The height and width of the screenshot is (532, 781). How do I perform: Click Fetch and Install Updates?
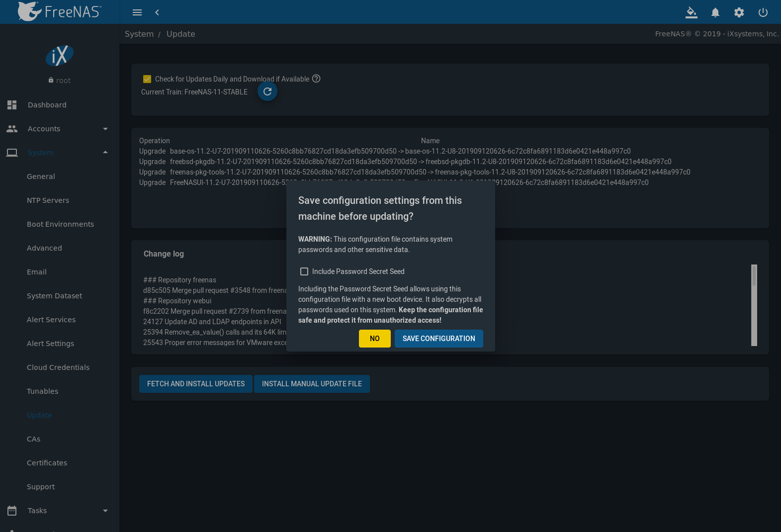pyautogui.click(x=196, y=384)
